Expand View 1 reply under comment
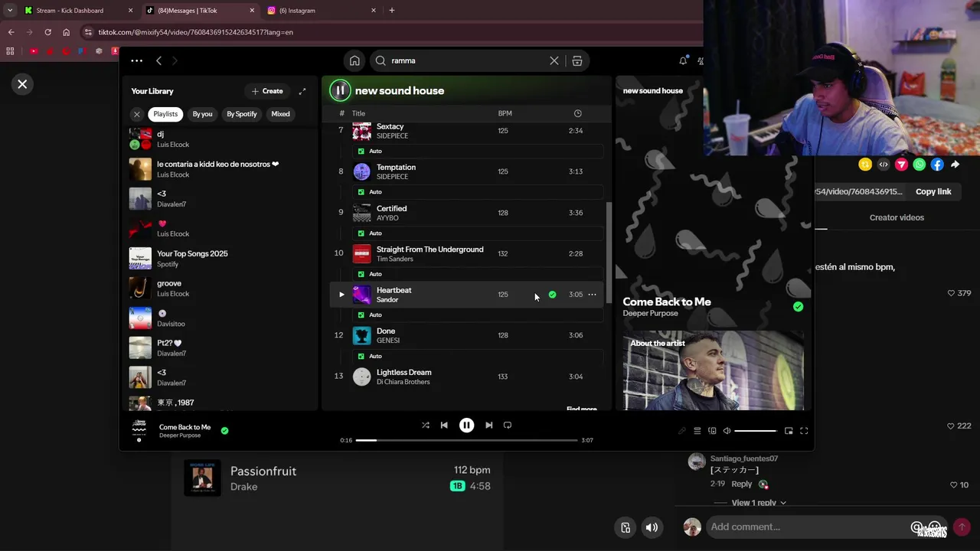The height and width of the screenshot is (551, 980). [758, 503]
